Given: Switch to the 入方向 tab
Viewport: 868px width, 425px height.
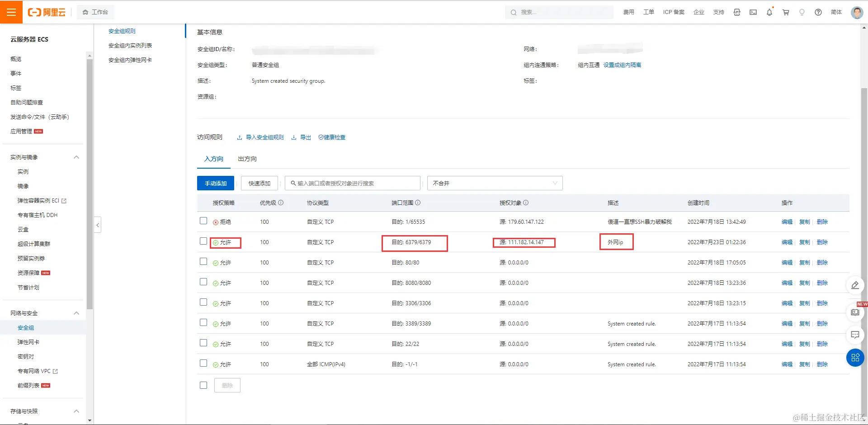Looking at the screenshot, I should 214,159.
